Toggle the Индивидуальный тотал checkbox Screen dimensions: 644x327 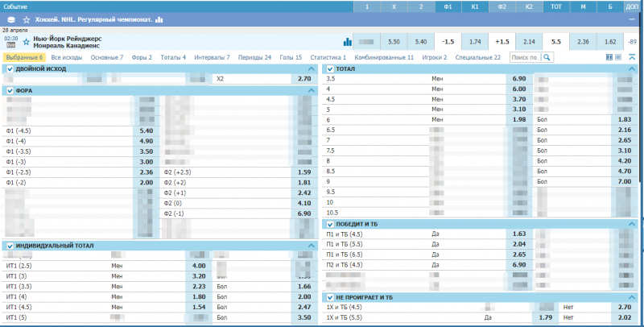pyautogui.click(x=10, y=246)
